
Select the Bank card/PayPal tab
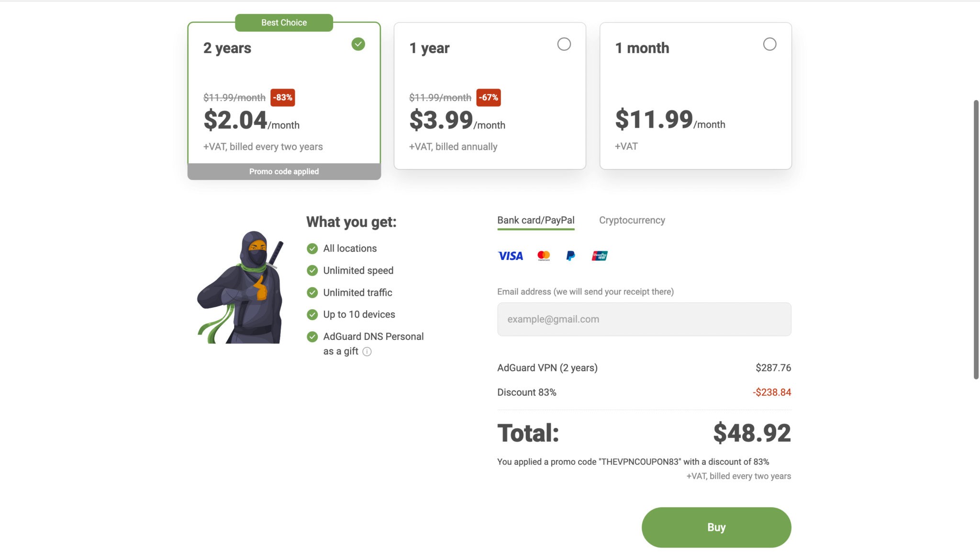pos(536,220)
